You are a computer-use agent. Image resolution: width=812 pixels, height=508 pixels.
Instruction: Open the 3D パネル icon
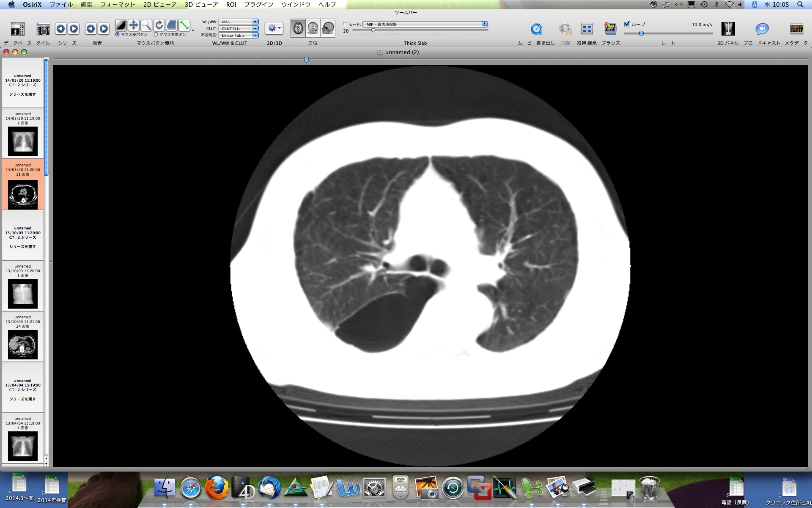coord(728,29)
